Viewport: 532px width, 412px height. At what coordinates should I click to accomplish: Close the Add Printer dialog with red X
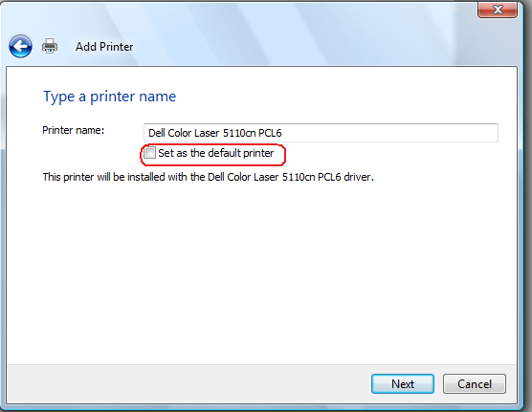[498, 10]
